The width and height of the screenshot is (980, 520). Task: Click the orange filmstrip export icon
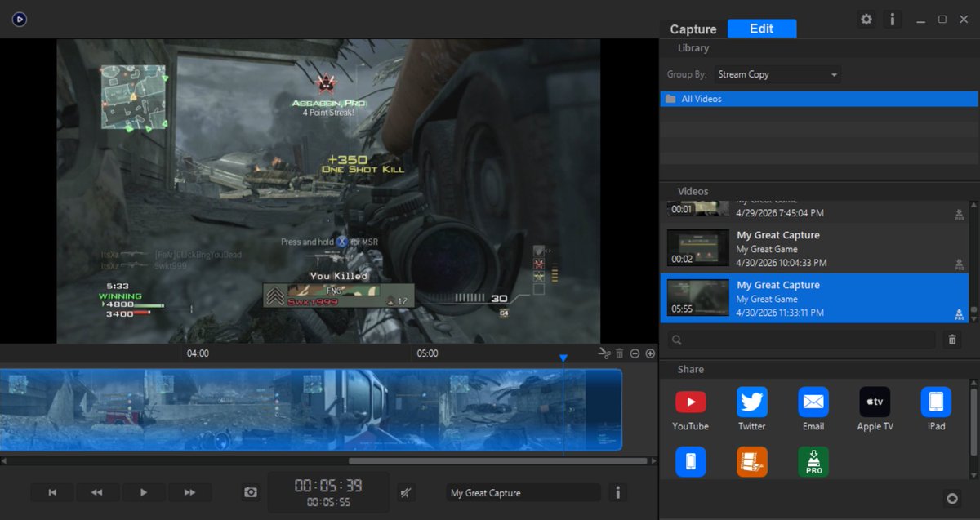[752, 462]
